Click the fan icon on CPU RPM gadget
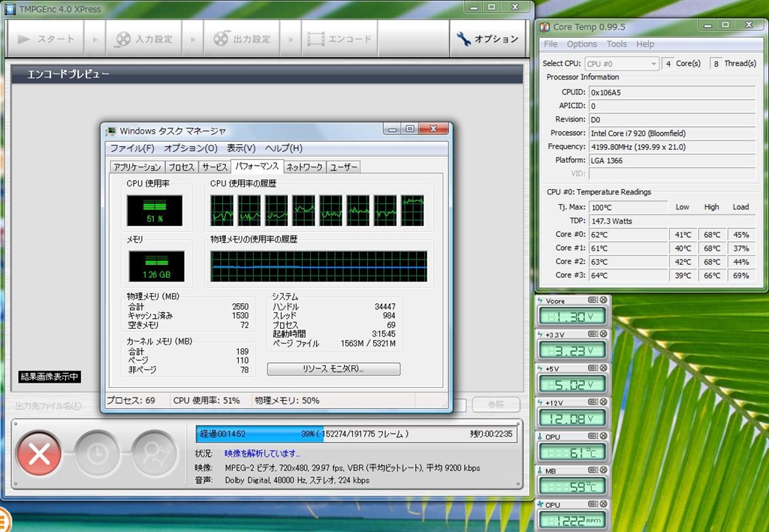 point(540,504)
